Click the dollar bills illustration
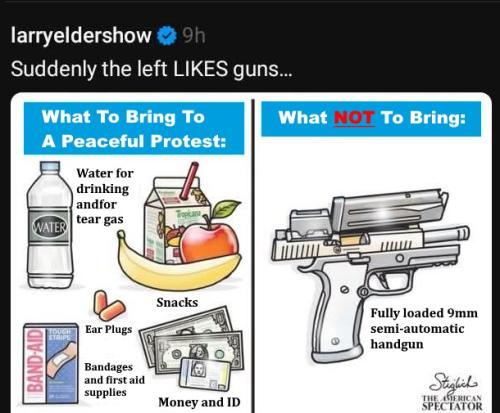The height and width of the screenshot is (413, 500). 192,342
